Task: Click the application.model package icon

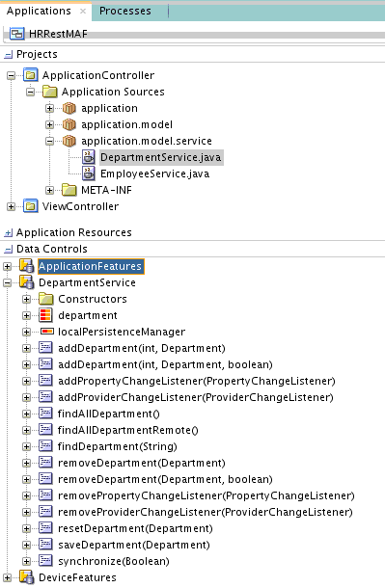Action: pos(69,124)
